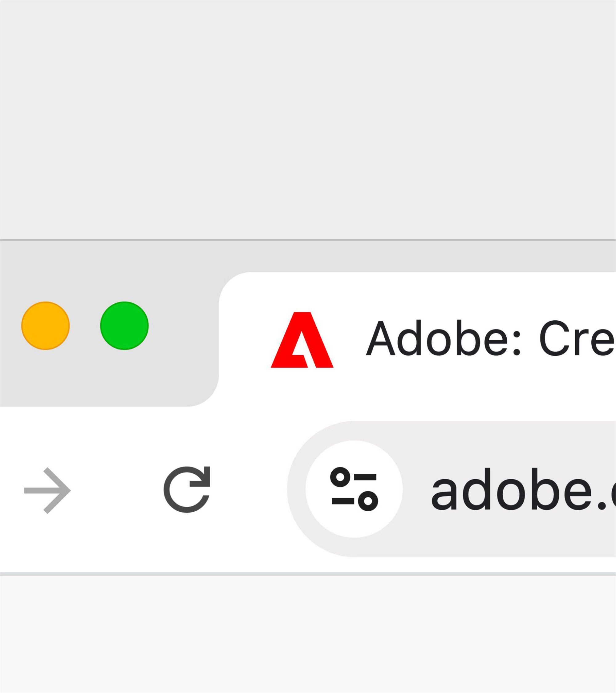
Task: Click the Adobe logo on the tab
Action: coord(302,340)
